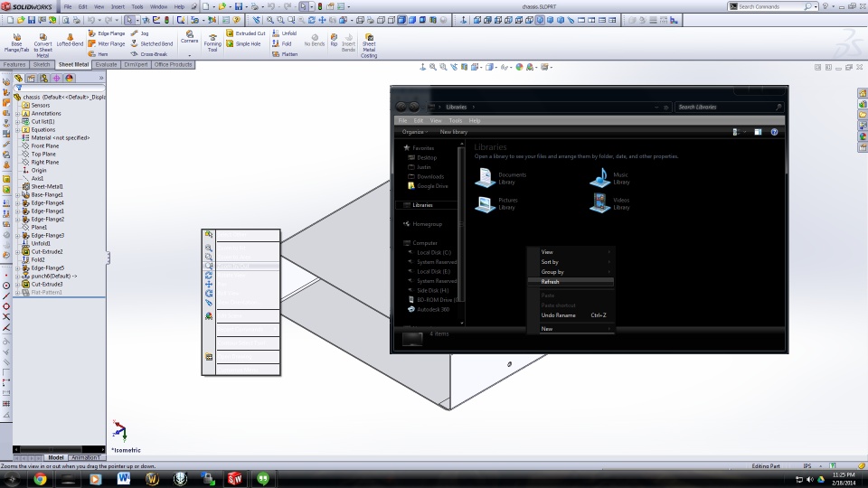This screenshot has height=488, width=868.
Task: Open the Explorer Tools menu
Action: [456, 120]
